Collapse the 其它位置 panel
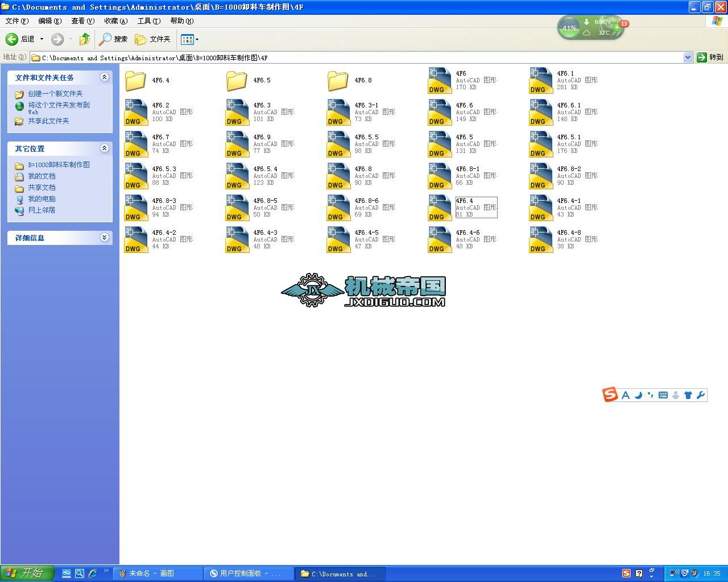The image size is (728, 582). point(104,148)
